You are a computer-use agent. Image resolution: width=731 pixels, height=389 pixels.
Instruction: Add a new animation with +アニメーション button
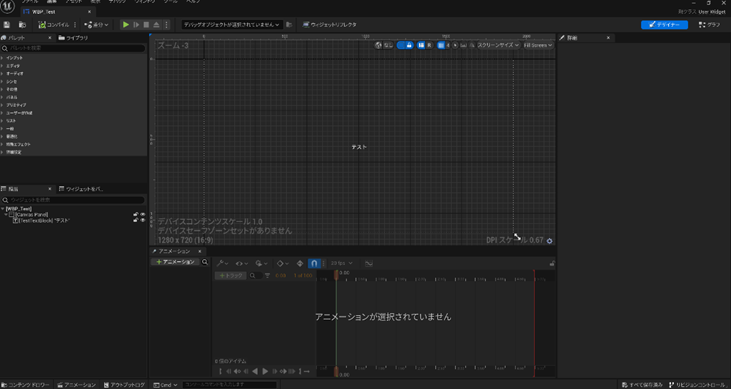coord(175,262)
